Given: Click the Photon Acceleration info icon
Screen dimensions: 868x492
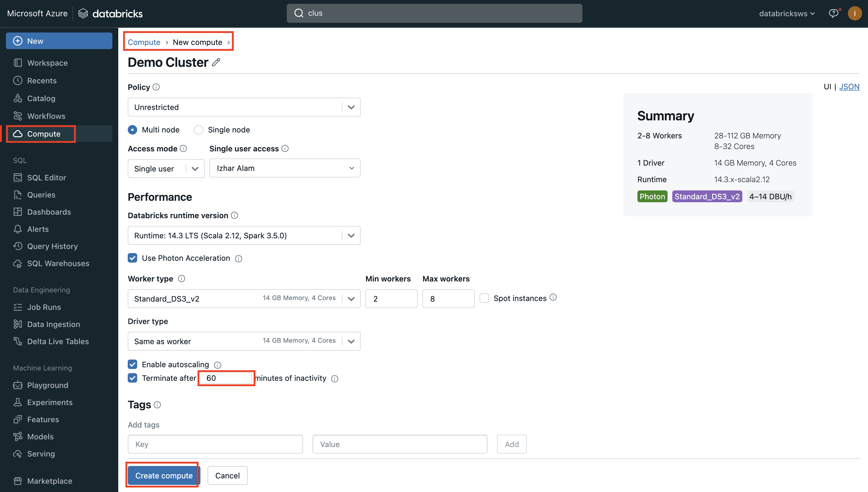Looking at the screenshot, I should [239, 258].
